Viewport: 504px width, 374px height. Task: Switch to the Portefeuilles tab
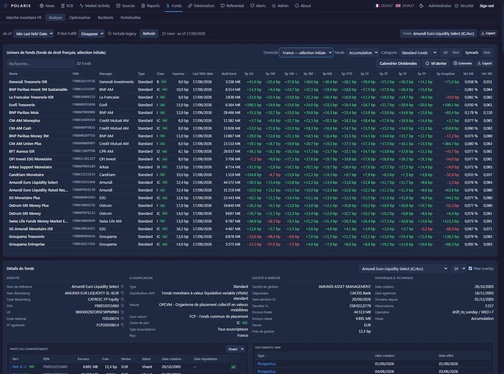(x=131, y=18)
